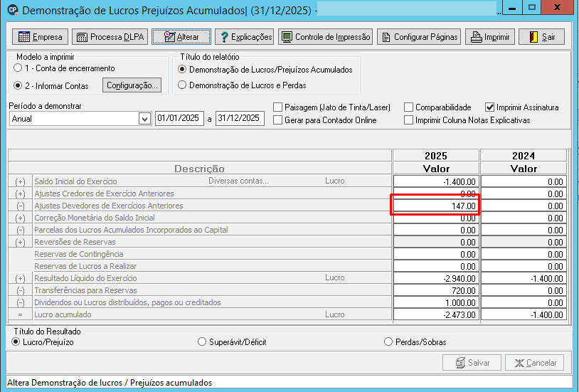Click Lucro acumulado description
This screenshot has width=579, height=392.
click(63, 314)
